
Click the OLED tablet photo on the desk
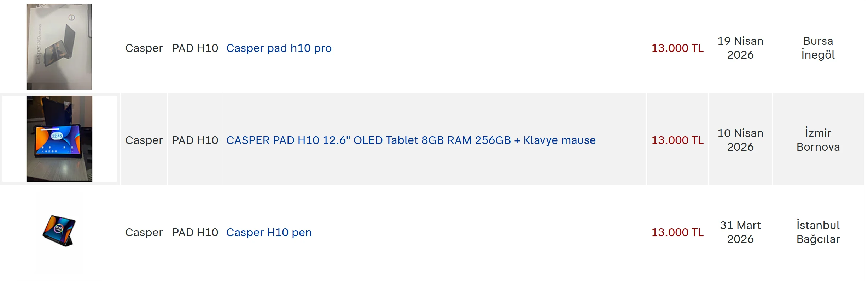(59, 139)
